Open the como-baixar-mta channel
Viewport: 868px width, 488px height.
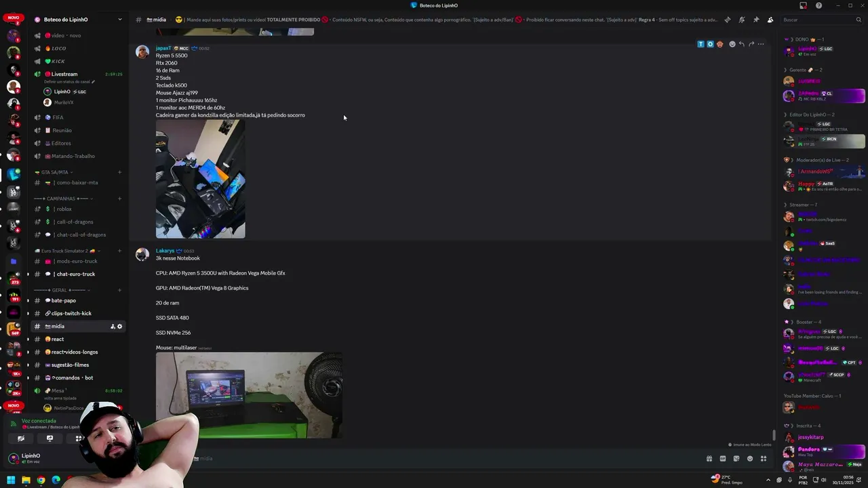[x=78, y=182]
